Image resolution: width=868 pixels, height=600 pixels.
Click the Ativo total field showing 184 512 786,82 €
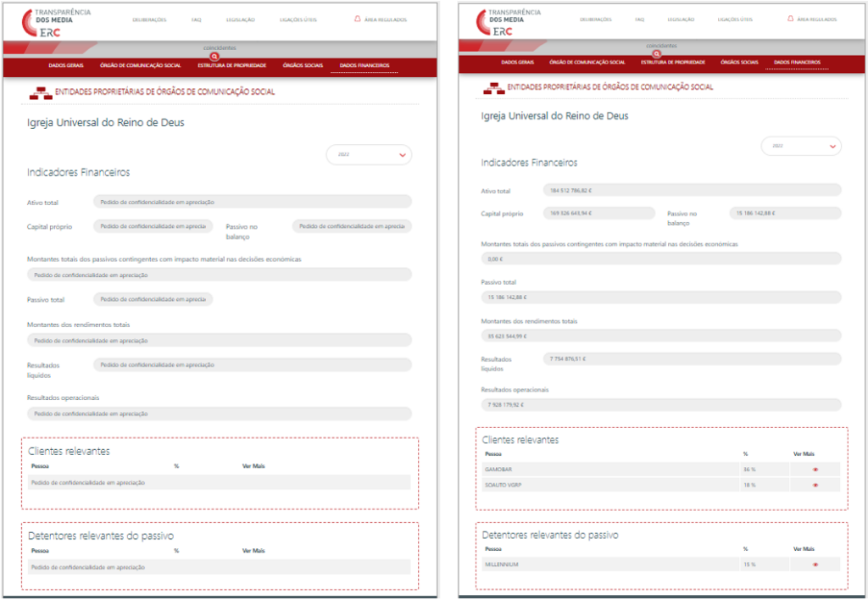[x=693, y=191]
